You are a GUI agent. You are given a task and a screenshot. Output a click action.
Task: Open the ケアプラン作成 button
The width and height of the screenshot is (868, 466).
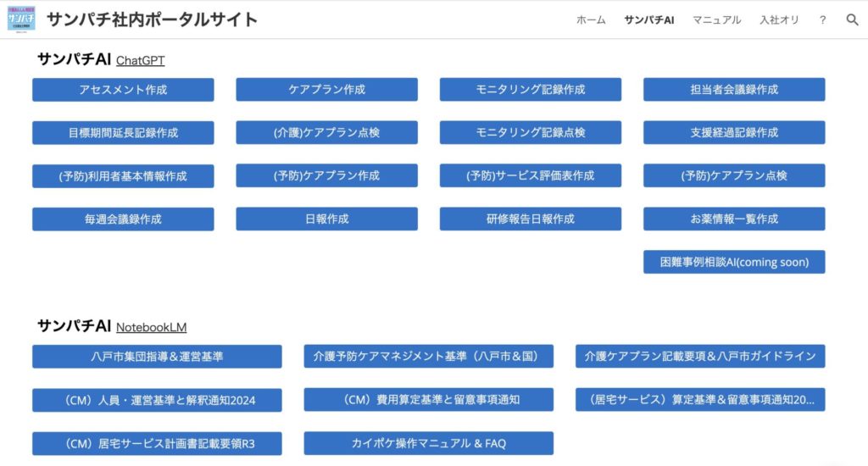(x=326, y=90)
